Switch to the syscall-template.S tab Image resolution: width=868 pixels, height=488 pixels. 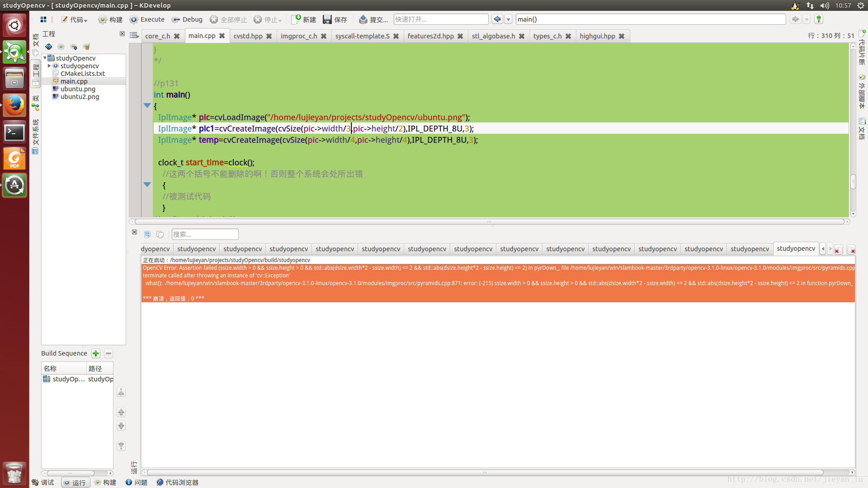362,36
